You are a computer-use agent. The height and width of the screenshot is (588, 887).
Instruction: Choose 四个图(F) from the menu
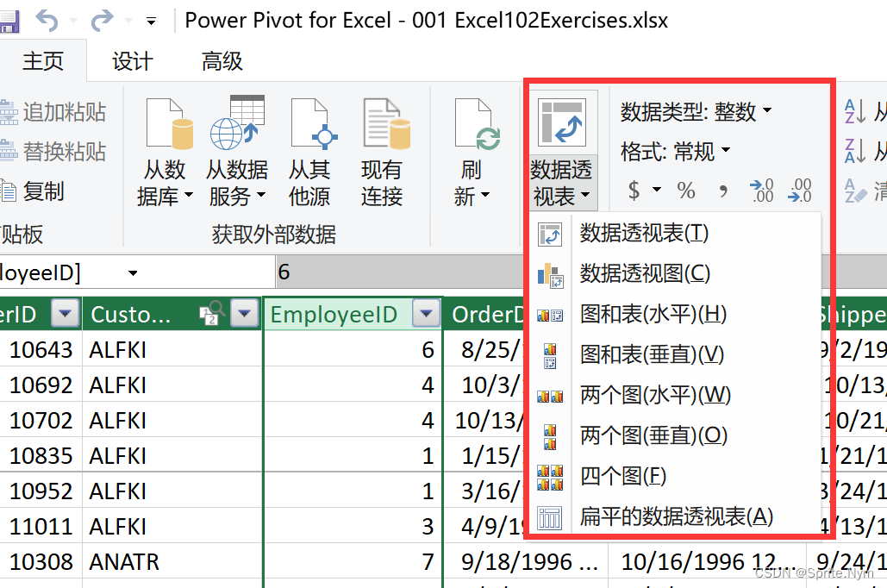[674, 476]
